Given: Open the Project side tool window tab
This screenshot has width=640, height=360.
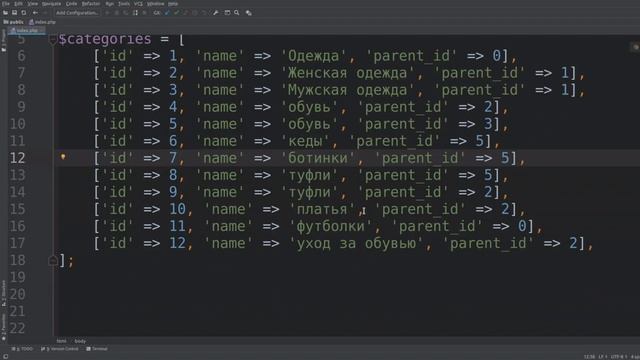Looking at the screenshot, I should (x=4, y=40).
